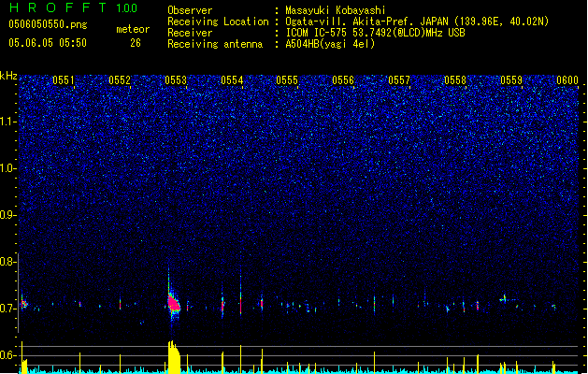Click the 0600 time label
This screenshot has height=374, width=588.
[x=567, y=80]
